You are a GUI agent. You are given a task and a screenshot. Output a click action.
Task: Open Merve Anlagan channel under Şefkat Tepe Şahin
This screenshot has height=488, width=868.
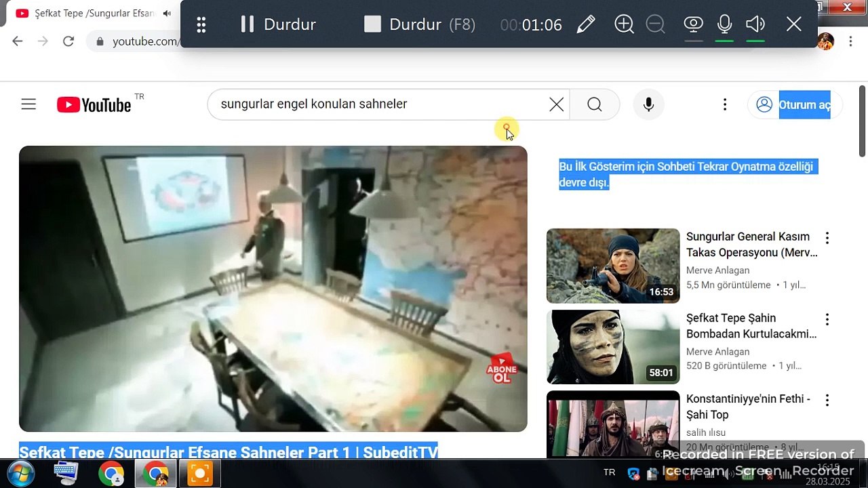(718, 352)
